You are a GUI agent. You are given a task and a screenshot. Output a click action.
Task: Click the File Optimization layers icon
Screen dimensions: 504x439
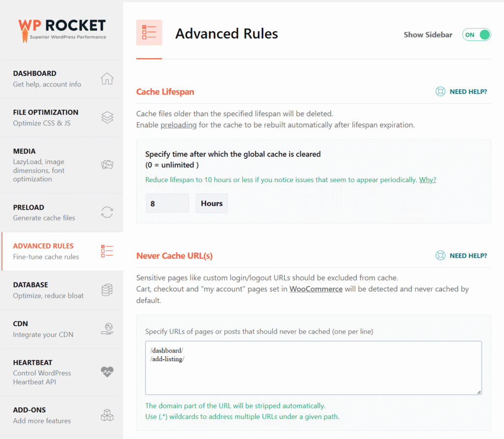pyautogui.click(x=107, y=118)
